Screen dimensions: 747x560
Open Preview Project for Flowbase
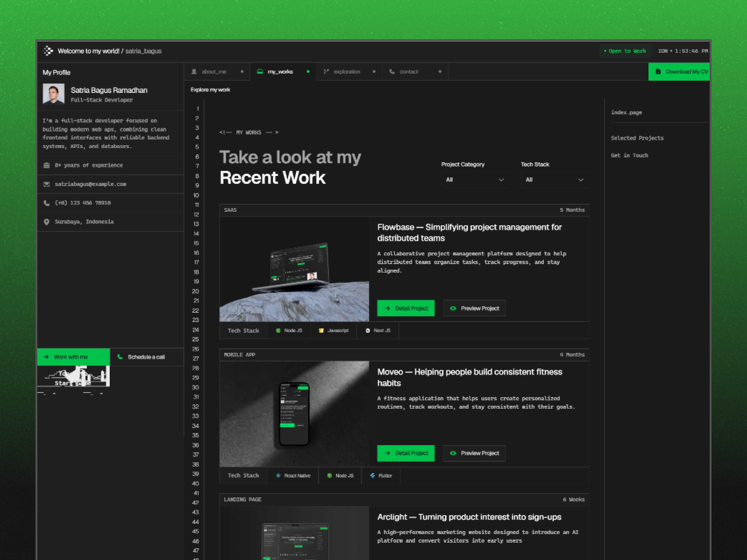click(x=474, y=308)
